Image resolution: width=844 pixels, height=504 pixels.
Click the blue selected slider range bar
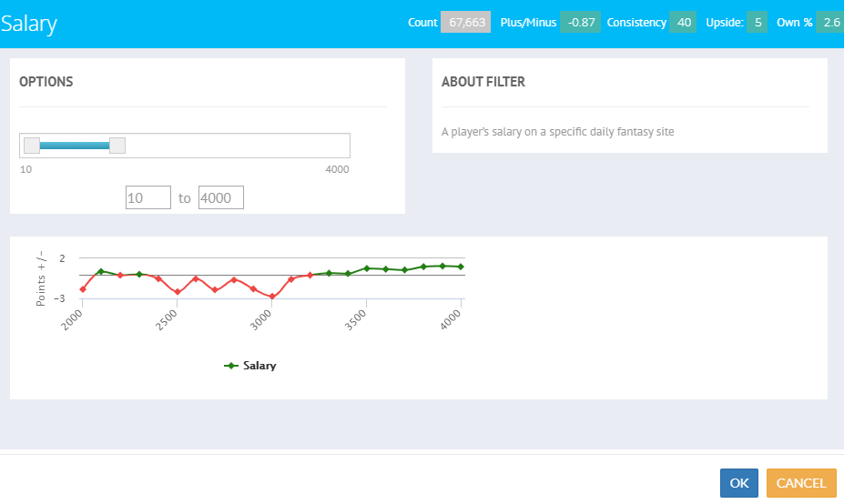pos(75,146)
